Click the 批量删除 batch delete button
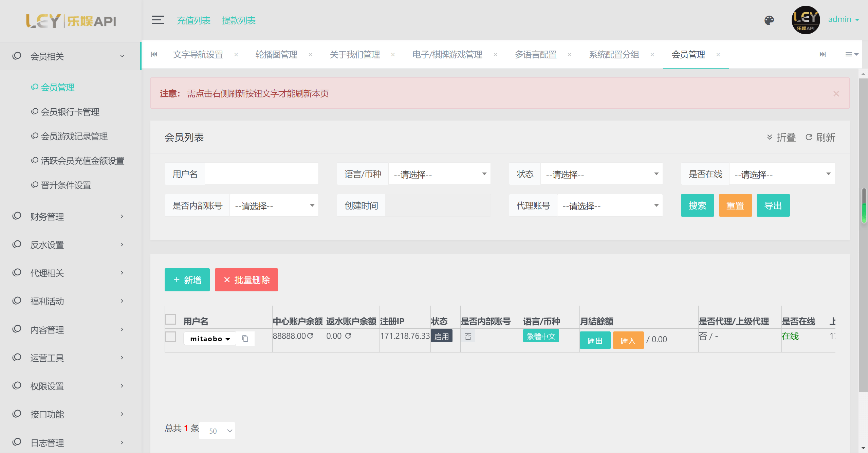This screenshot has width=868, height=453. coord(246,280)
